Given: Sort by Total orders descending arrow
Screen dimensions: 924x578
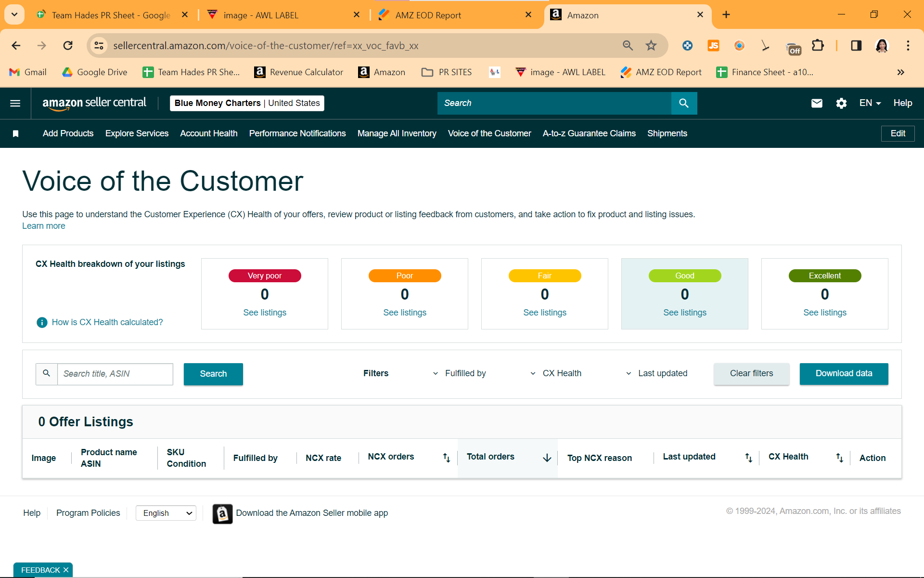Looking at the screenshot, I should [547, 458].
